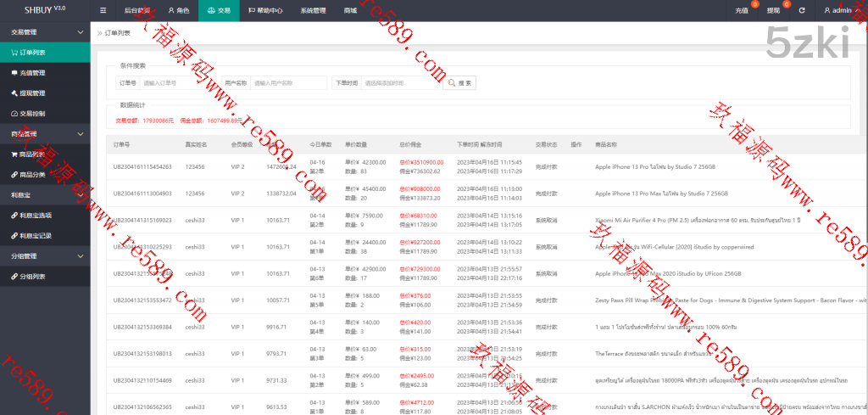Click the 充值 notification link
Viewport: 868px width, 415px height.
click(741, 11)
